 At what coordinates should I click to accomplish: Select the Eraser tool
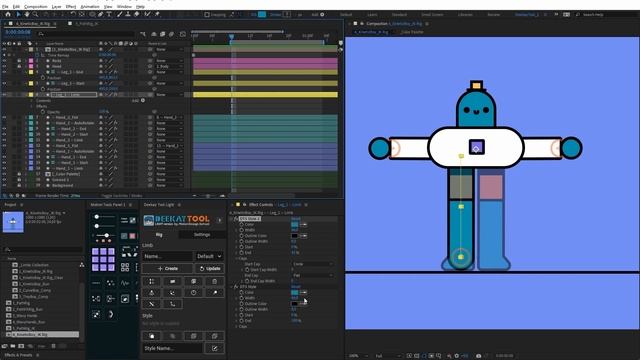(136, 14)
